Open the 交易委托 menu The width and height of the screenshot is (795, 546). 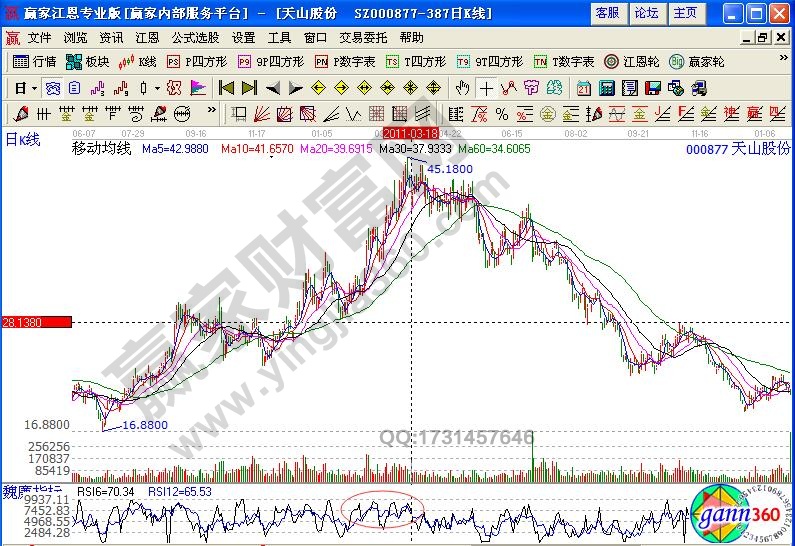point(363,38)
